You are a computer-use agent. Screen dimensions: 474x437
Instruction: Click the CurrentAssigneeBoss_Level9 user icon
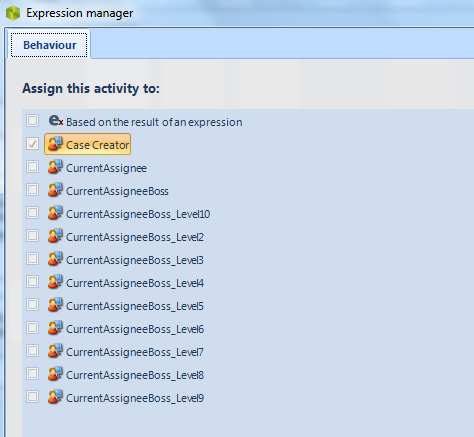55,397
